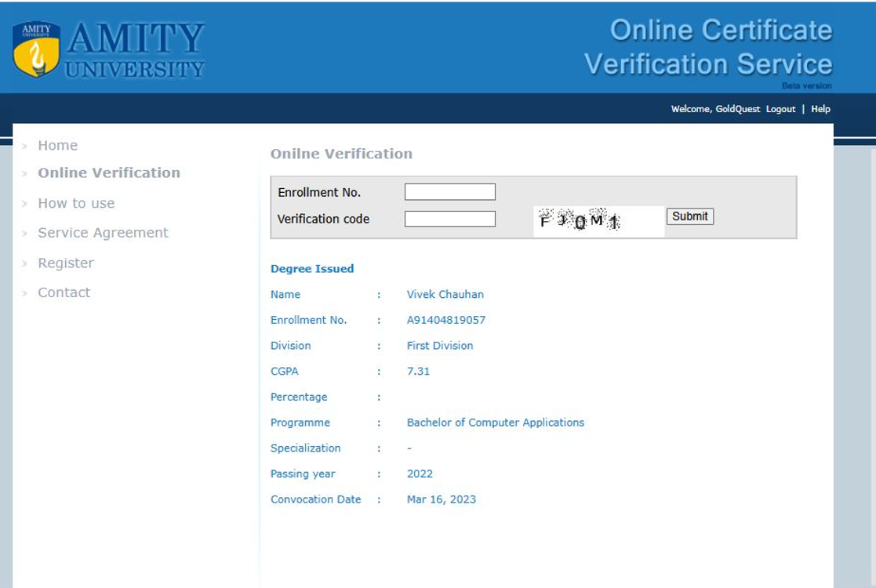Click the Beta version text
The height and width of the screenshot is (588, 876).
[807, 86]
